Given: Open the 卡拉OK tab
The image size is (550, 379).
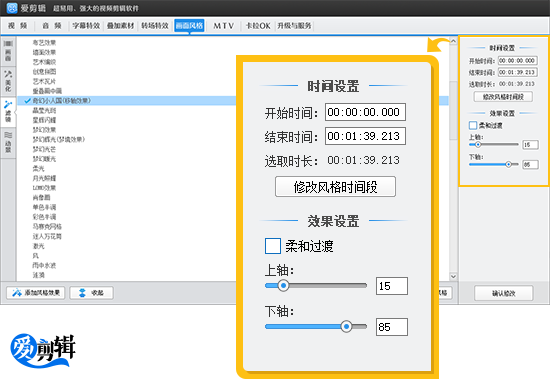Looking at the screenshot, I should point(258,26).
